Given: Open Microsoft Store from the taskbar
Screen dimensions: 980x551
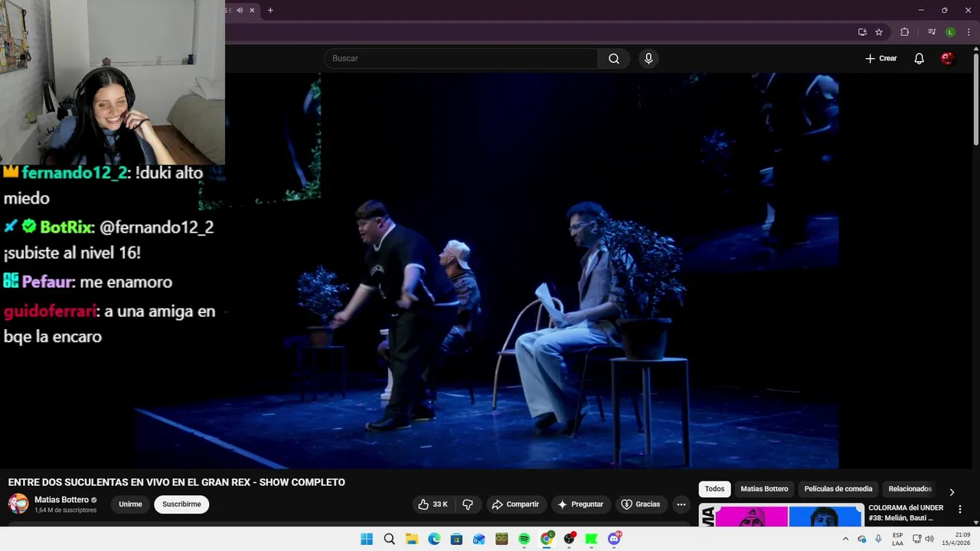Looking at the screenshot, I should click(x=456, y=539).
